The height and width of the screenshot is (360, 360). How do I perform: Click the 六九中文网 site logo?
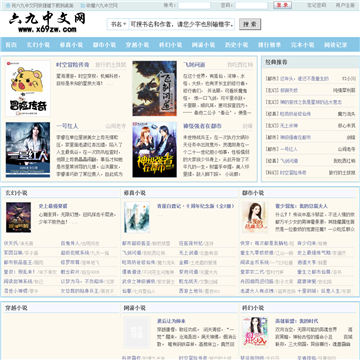[47, 22]
